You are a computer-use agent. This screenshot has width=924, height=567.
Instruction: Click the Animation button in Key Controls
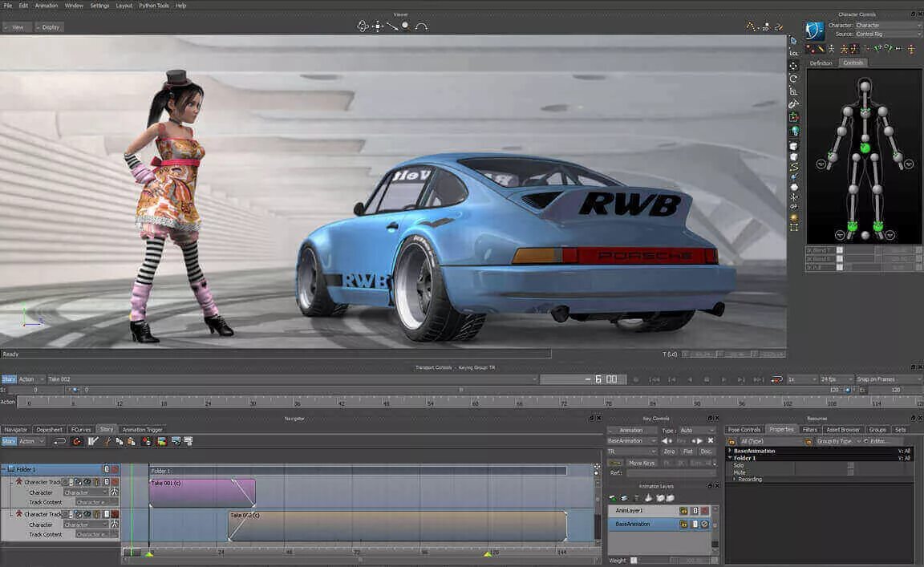pyautogui.click(x=630, y=430)
